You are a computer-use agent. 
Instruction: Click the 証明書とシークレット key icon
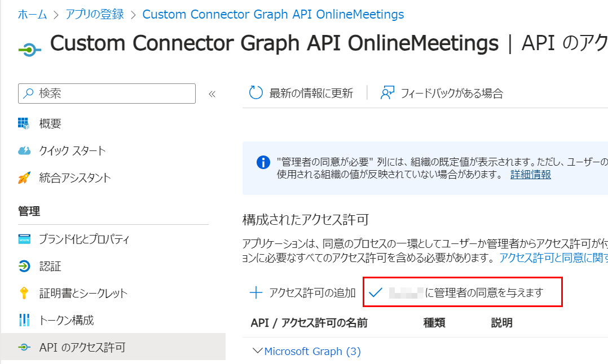[24, 293]
